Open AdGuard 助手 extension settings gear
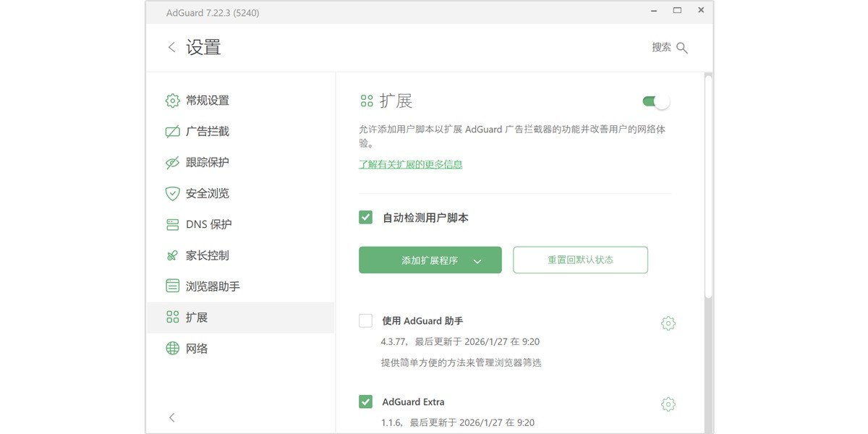The height and width of the screenshot is (434, 868). pyautogui.click(x=668, y=323)
